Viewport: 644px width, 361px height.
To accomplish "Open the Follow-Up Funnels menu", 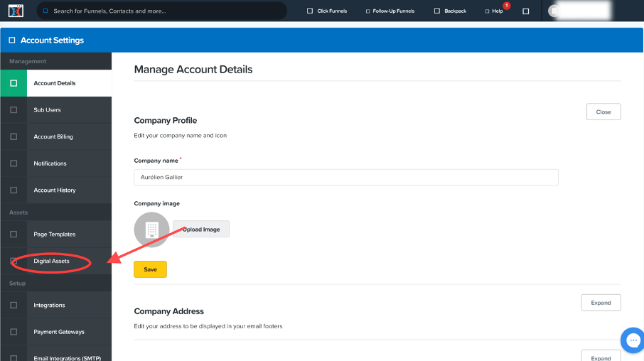I will (x=390, y=11).
